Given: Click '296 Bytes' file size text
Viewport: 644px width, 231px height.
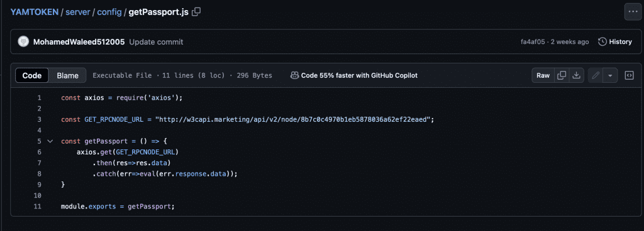Looking at the screenshot, I should coord(254,75).
